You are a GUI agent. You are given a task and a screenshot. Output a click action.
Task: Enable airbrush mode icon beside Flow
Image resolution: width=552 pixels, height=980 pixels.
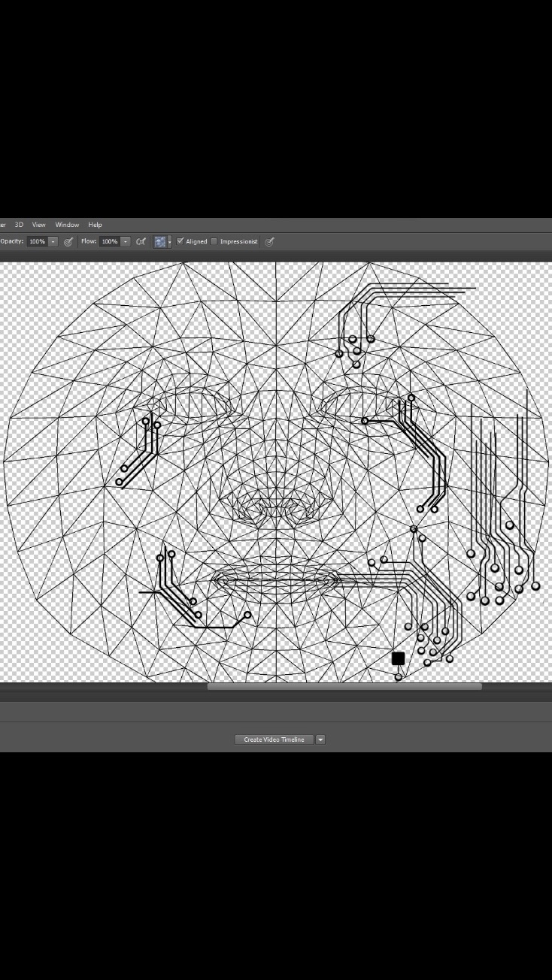point(141,242)
